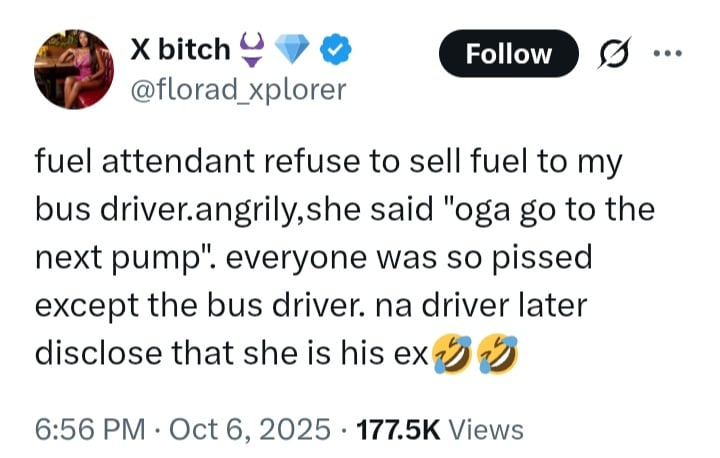720x458 pixels.
Task: Open the three-dot more options menu
Action: (x=669, y=54)
